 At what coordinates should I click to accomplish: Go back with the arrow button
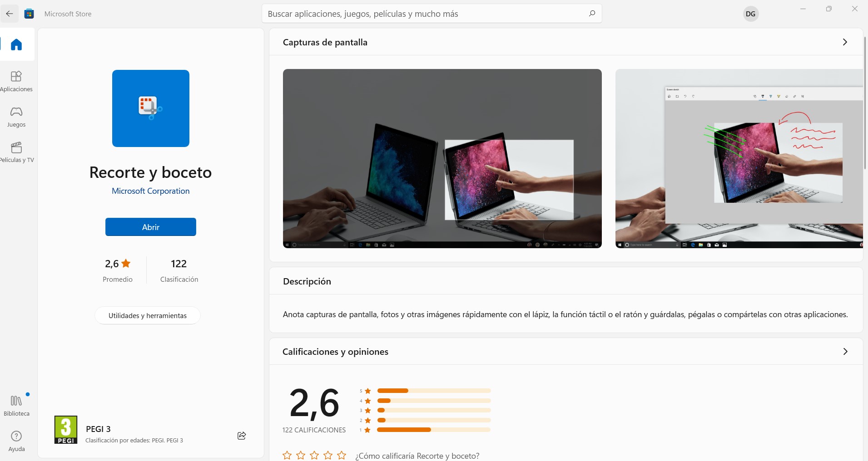click(x=10, y=14)
